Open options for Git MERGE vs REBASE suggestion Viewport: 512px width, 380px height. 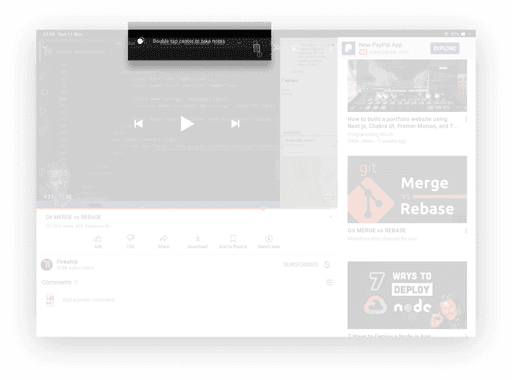pyautogui.click(x=466, y=231)
